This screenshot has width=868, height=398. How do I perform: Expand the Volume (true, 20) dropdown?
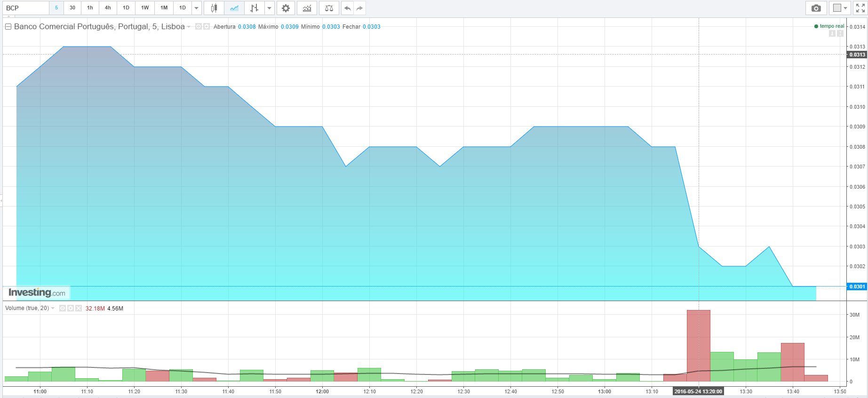(x=53, y=308)
